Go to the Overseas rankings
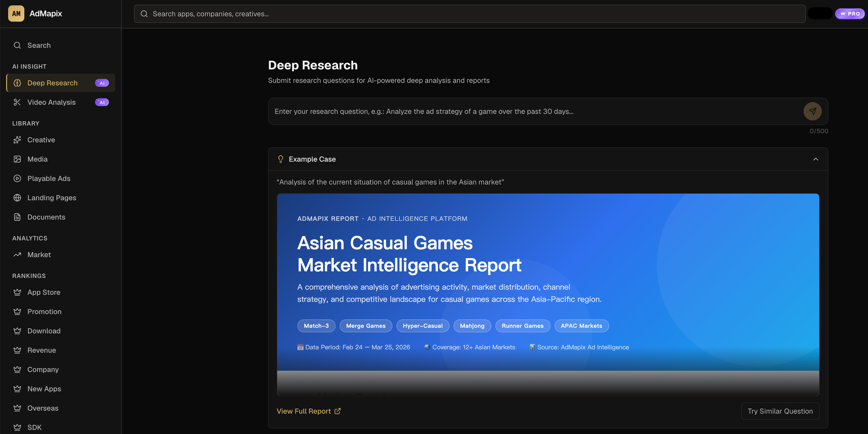The width and height of the screenshot is (868, 434). coord(43,408)
